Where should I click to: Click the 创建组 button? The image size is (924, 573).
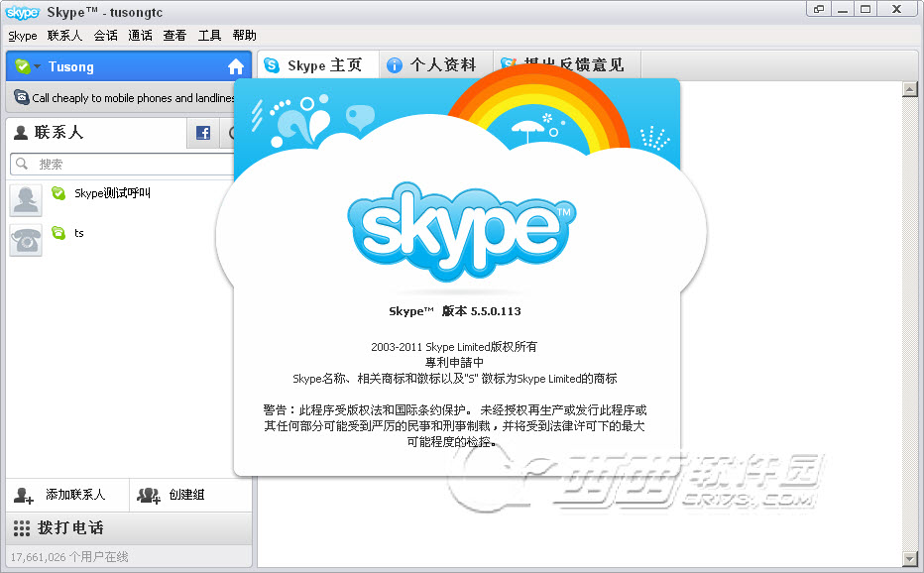[x=190, y=496]
